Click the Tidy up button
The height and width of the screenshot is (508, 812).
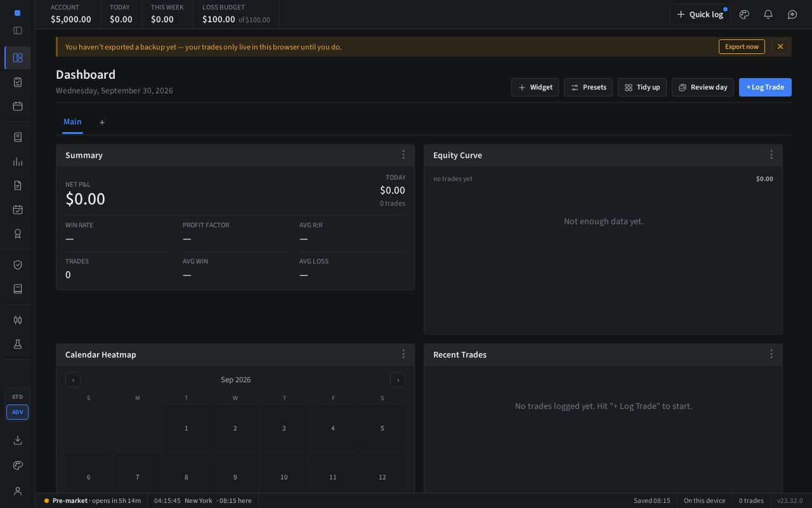point(642,87)
